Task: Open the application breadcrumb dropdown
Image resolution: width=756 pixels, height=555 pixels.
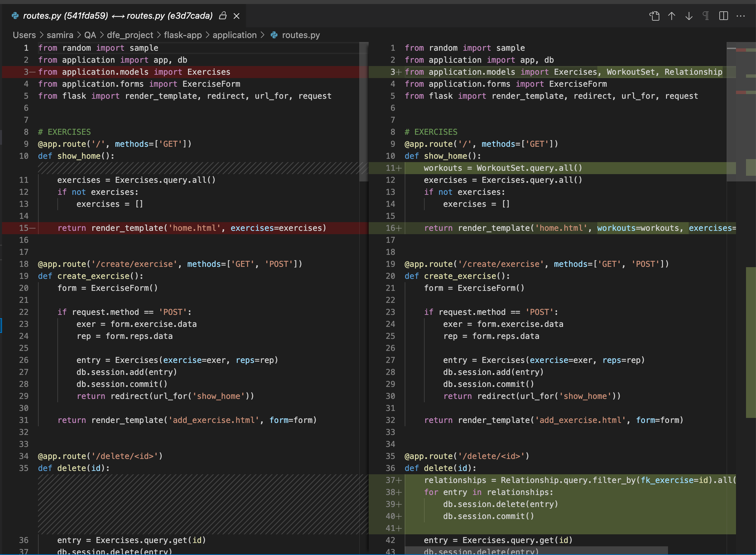Action: (234, 35)
